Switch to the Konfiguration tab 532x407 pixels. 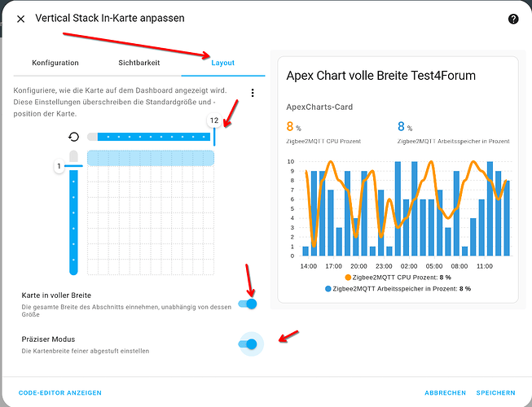click(x=55, y=63)
